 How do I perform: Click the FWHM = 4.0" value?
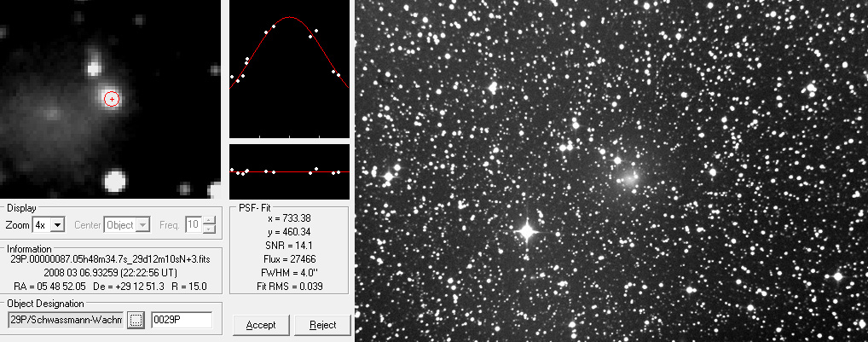point(289,273)
